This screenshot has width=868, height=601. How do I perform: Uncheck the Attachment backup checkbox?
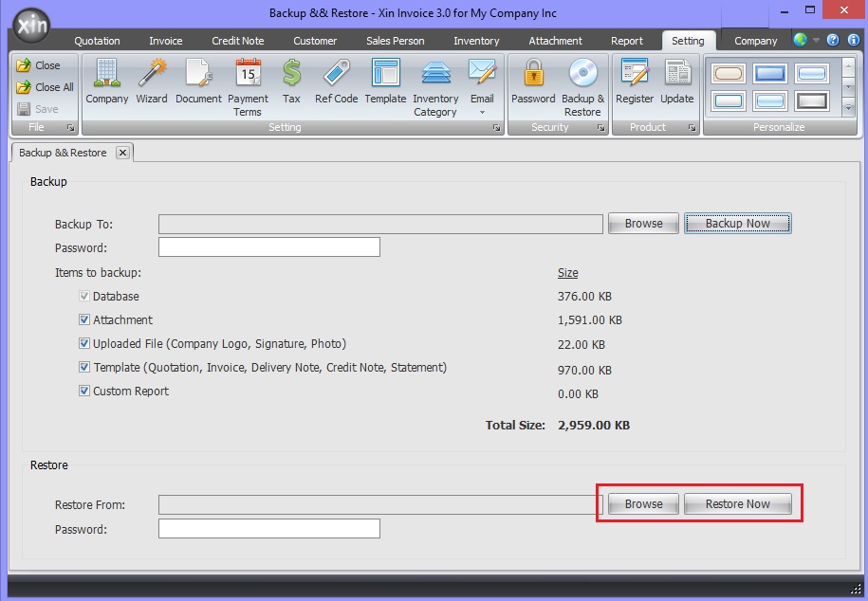84,319
